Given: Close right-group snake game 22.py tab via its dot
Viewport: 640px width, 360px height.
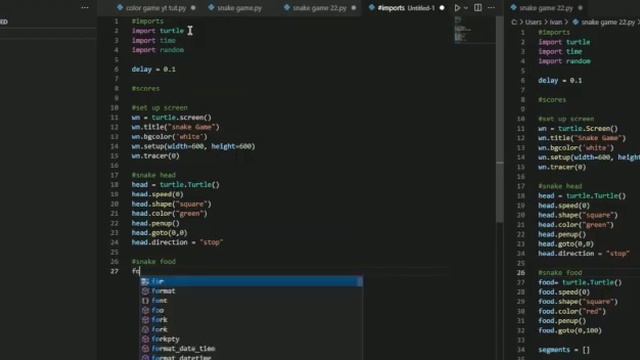Looking at the screenshot, I should (x=580, y=8).
